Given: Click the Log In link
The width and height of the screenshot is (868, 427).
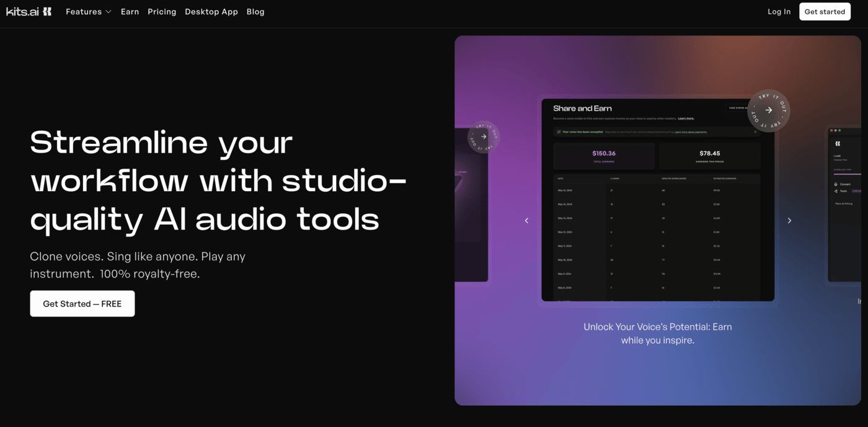Looking at the screenshot, I should point(779,11).
